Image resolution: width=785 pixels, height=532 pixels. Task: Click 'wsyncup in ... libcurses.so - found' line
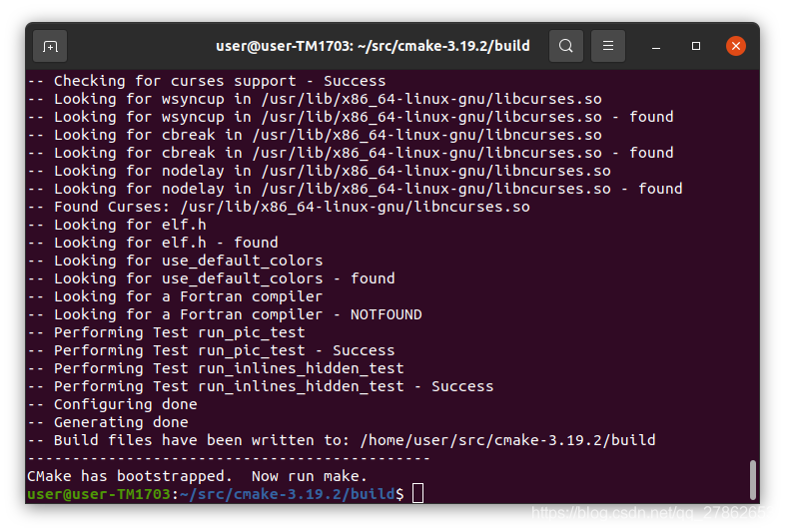click(x=351, y=117)
